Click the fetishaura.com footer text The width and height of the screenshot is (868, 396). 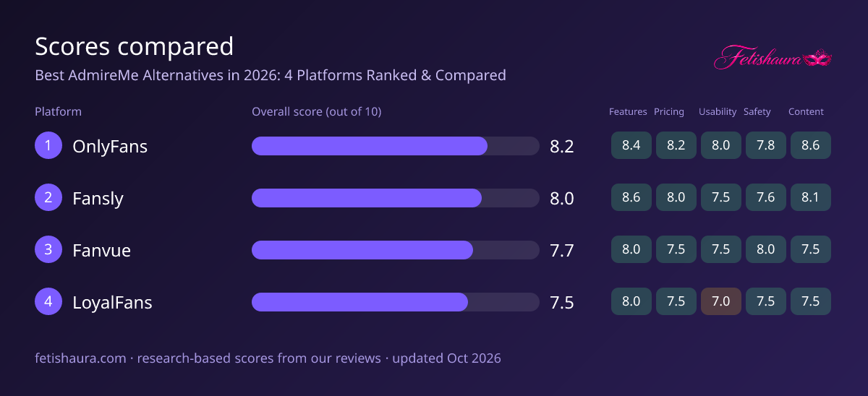pos(268,358)
